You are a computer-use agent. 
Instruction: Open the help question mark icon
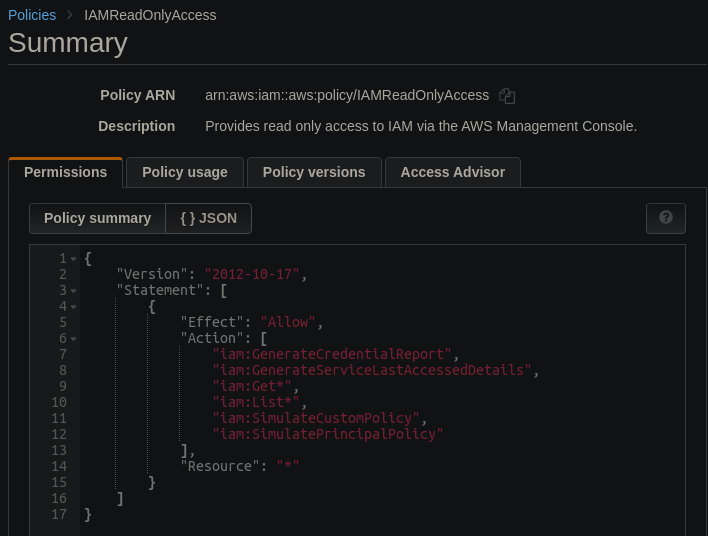(666, 218)
